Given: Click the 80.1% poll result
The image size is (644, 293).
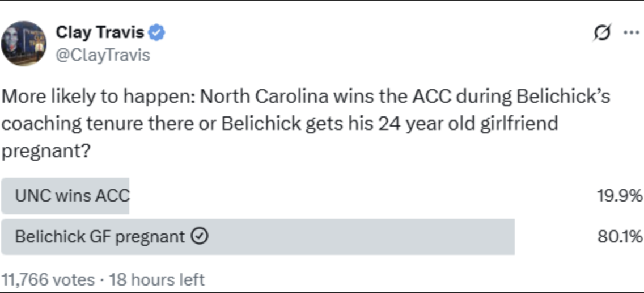Looking at the screenshot, I should (620, 237).
